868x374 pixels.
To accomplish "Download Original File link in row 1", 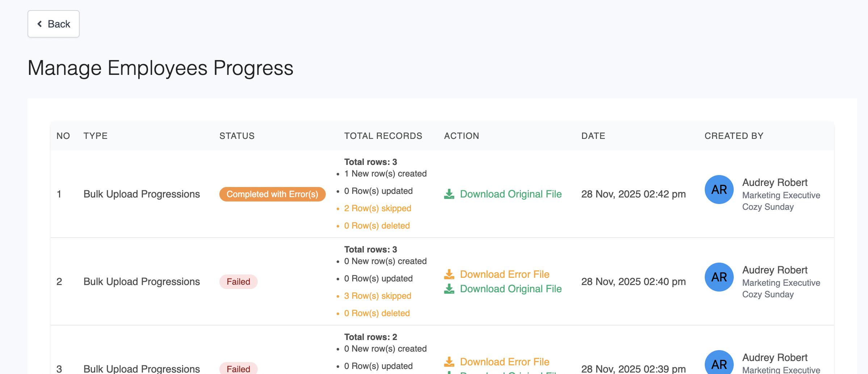I will click(511, 194).
